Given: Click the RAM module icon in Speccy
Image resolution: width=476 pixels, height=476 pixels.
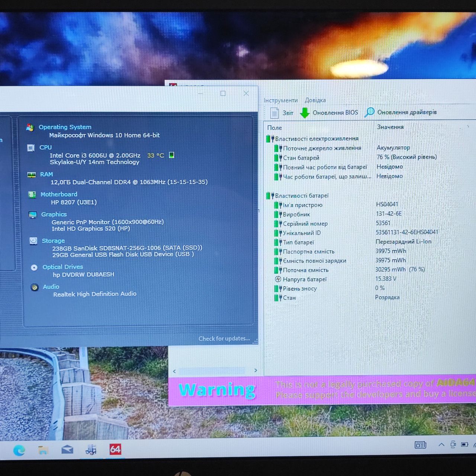Looking at the screenshot, I should [x=32, y=174].
